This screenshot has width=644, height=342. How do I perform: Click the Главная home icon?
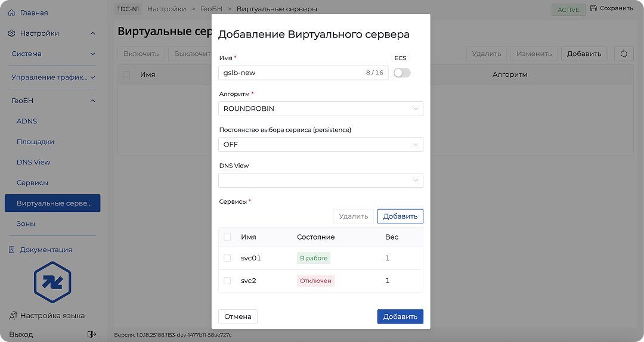pyautogui.click(x=12, y=13)
